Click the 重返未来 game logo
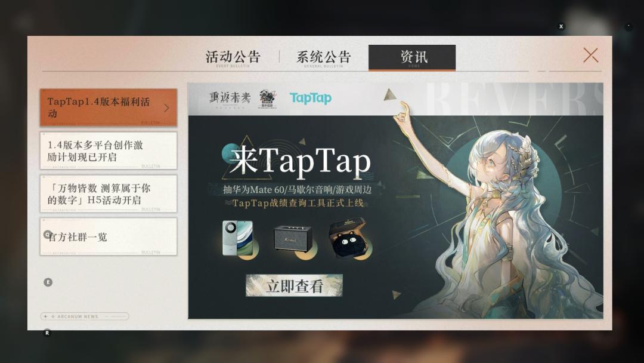 [230, 97]
